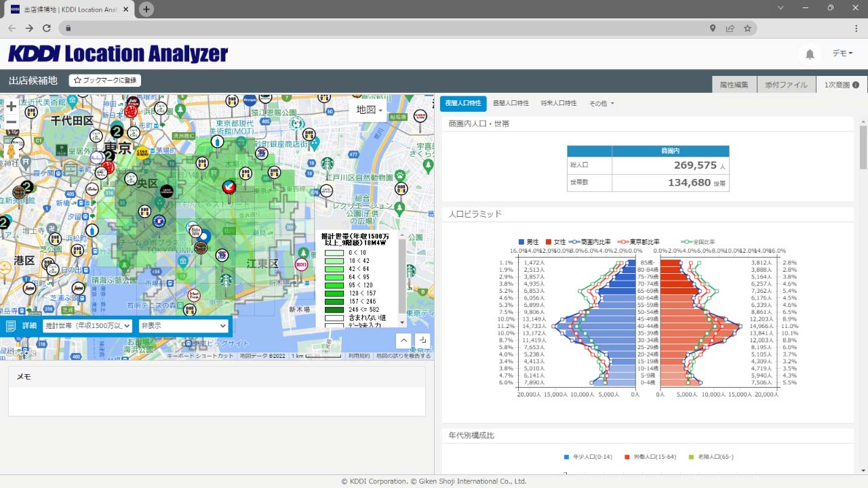868x488 pixels.
Task: Open a new Chrome tab
Action: click(146, 9)
